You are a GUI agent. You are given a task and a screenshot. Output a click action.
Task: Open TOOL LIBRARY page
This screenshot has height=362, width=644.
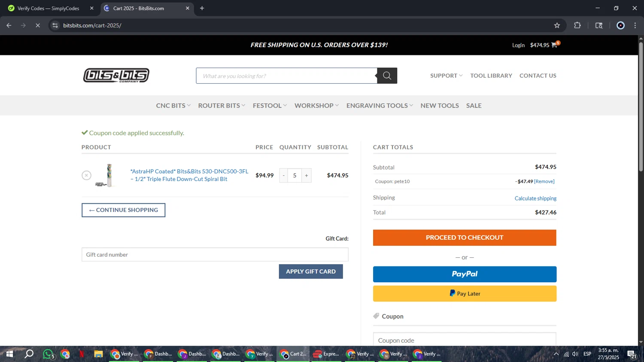tap(491, 75)
